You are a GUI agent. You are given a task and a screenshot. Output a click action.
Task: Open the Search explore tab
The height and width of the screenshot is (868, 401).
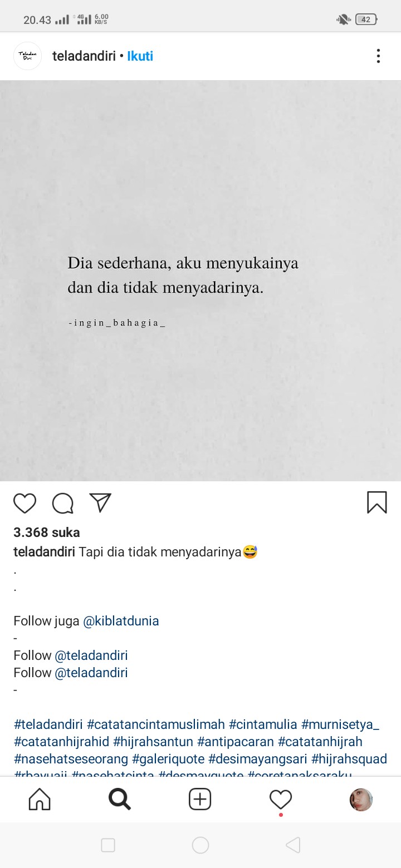pyautogui.click(x=120, y=800)
